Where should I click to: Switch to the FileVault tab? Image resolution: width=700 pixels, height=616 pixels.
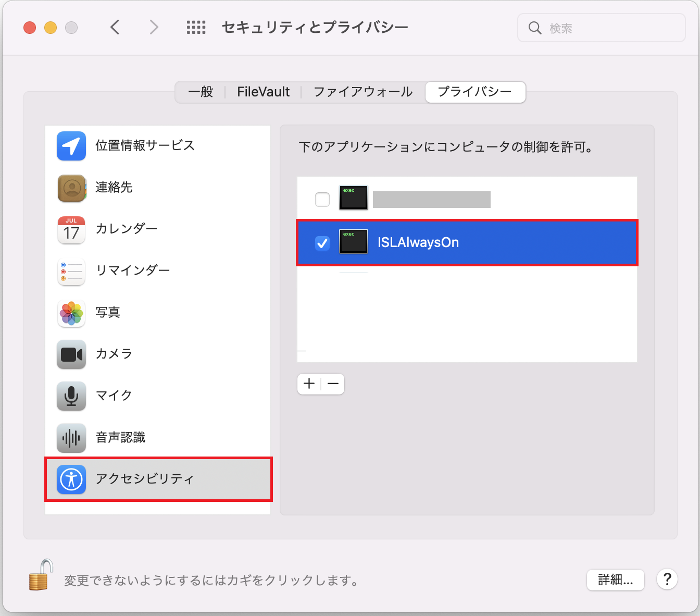click(264, 92)
